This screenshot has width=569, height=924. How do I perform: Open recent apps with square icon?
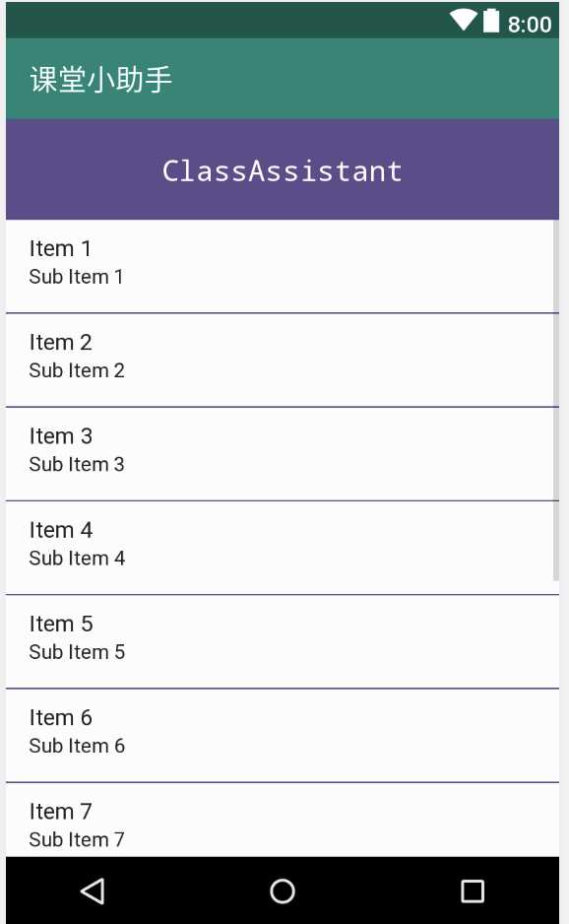click(x=472, y=891)
